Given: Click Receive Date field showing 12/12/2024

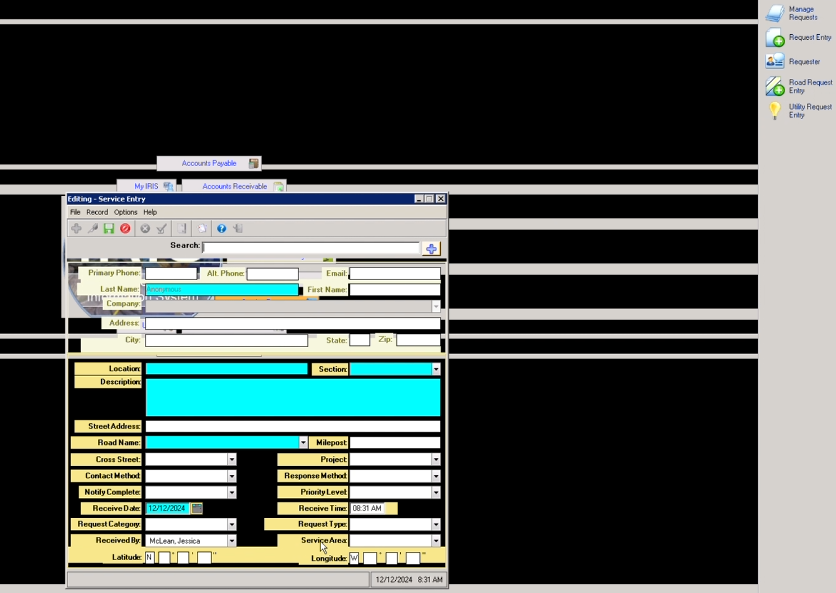Looking at the screenshot, I should coord(167,508).
